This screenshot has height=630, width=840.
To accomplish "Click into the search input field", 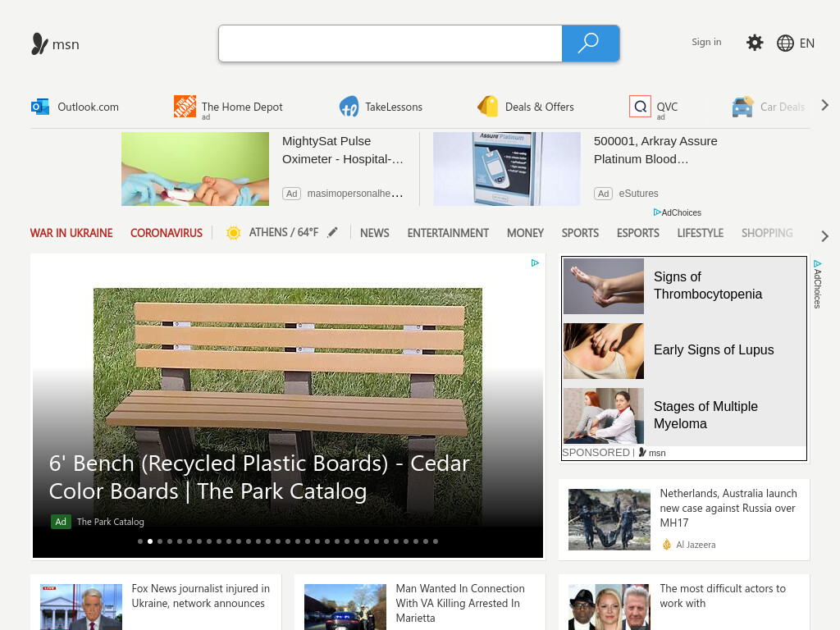I will click(390, 43).
